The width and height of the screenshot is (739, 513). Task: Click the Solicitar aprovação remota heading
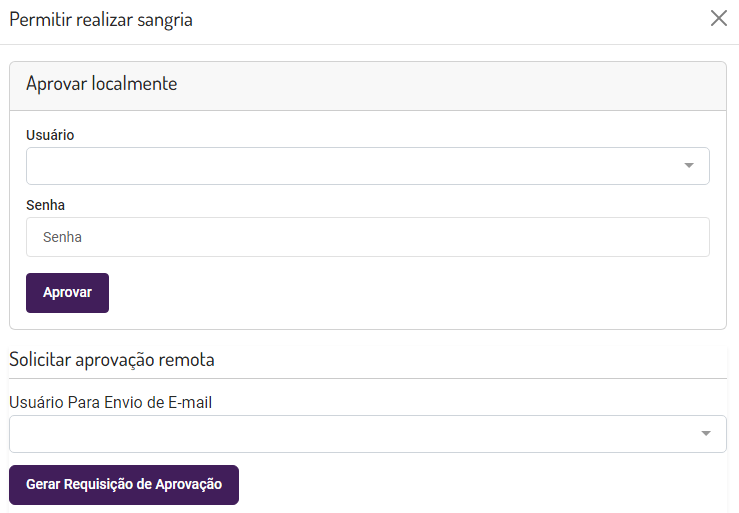pos(112,359)
